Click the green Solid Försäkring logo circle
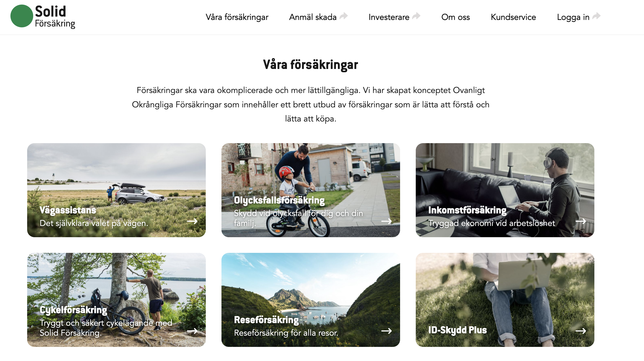644x361 pixels. (22, 16)
